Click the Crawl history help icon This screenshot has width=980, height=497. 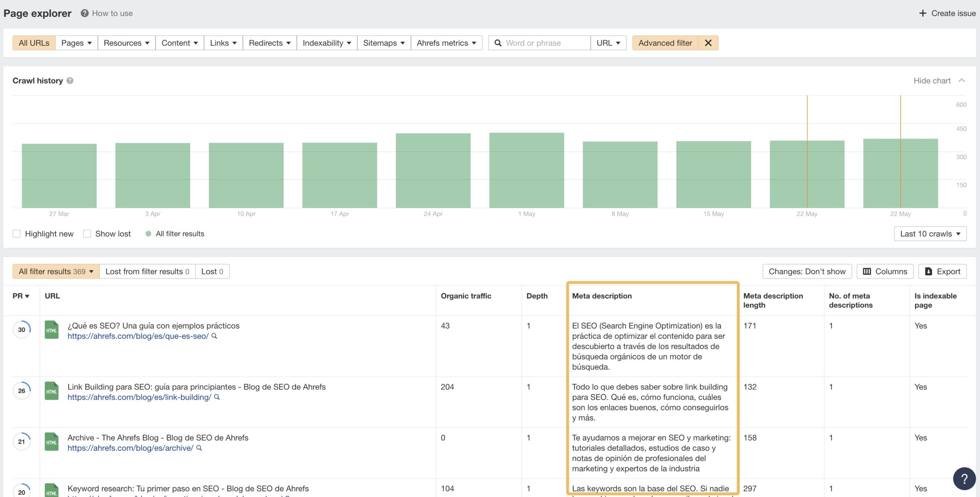tap(70, 81)
